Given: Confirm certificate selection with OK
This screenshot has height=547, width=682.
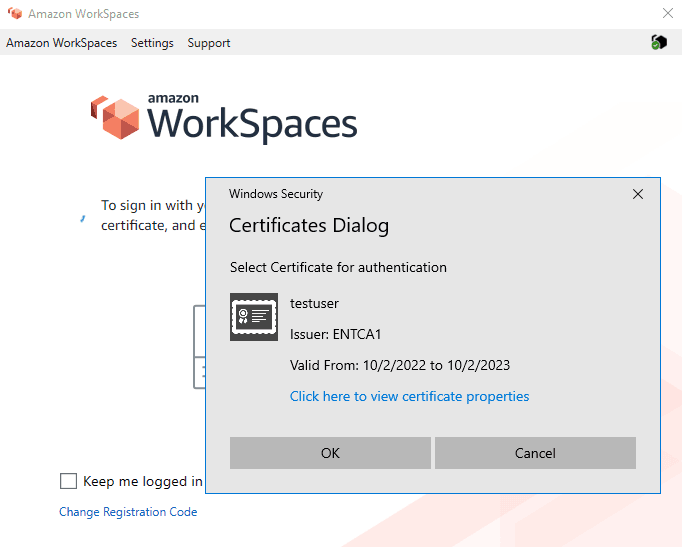Looking at the screenshot, I should pyautogui.click(x=330, y=453).
